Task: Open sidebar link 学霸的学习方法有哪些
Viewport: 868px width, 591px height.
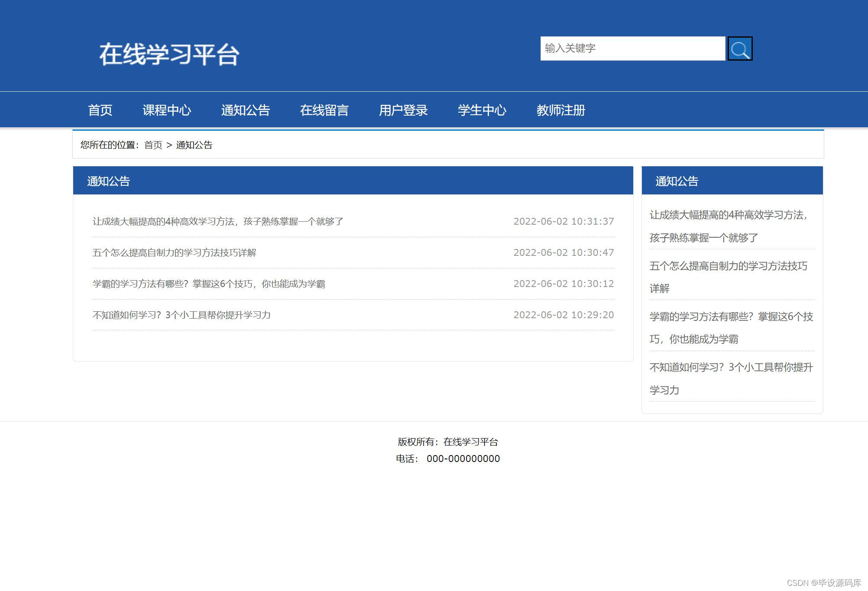Action: click(731, 328)
